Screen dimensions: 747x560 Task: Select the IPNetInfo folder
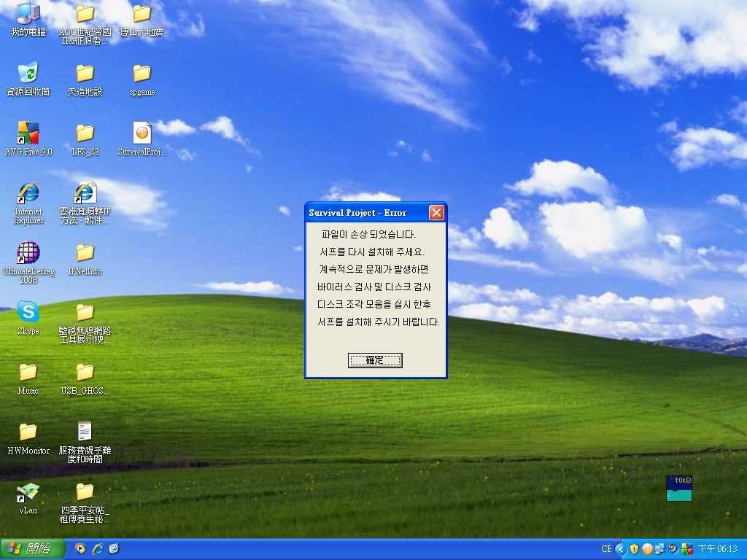point(85,259)
